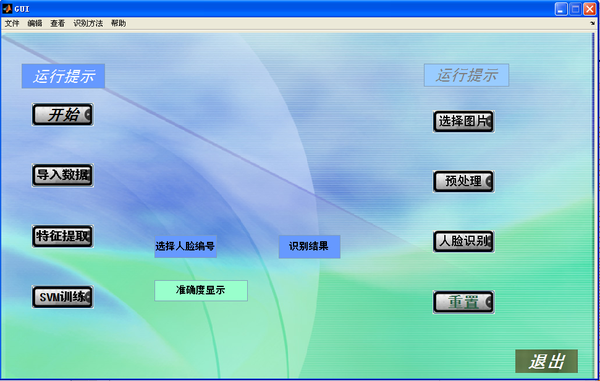
Task: Click the MATLAB icon in title bar
Action: pos(7,8)
